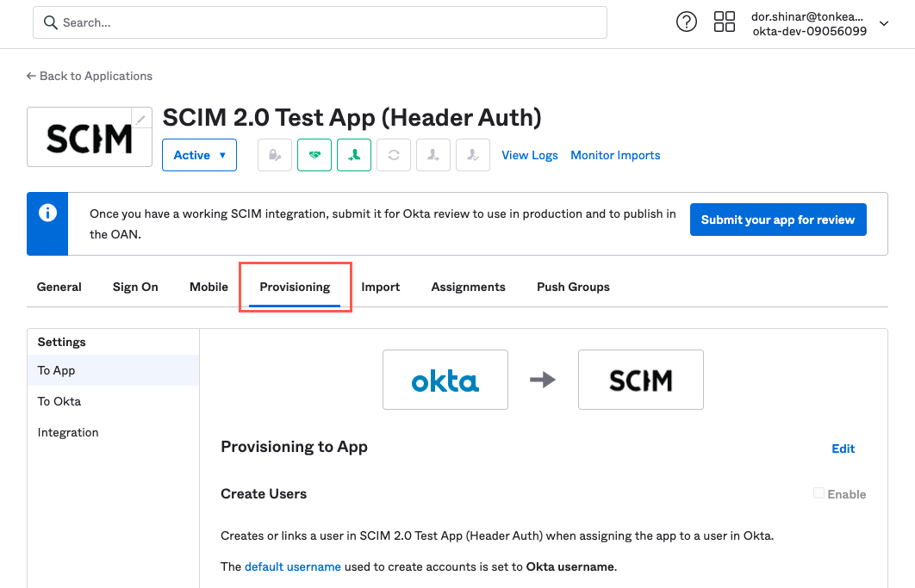The image size is (915, 588).
Task: Open the help question-mark icon
Action: (x=686, y=22)
